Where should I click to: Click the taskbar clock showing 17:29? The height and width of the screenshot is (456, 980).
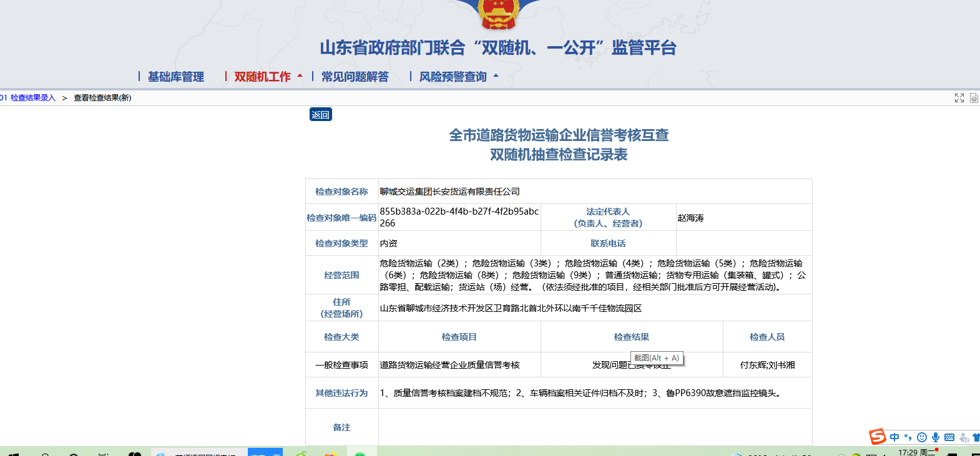point(908,452)
